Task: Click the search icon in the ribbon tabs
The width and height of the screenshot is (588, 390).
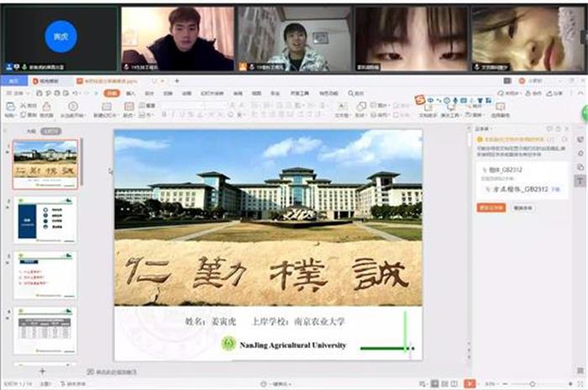Action: tap(350, 93)
